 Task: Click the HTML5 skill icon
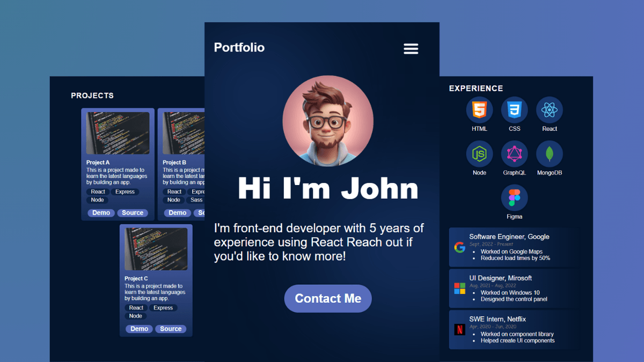(479, 110)
